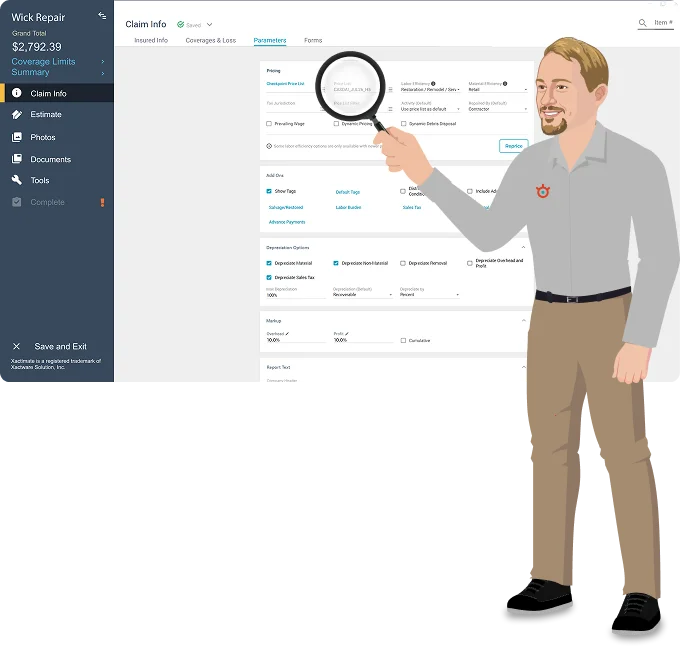Click the search magnifier icon at top right
The image size is (681, 648).
pos(642,23)
